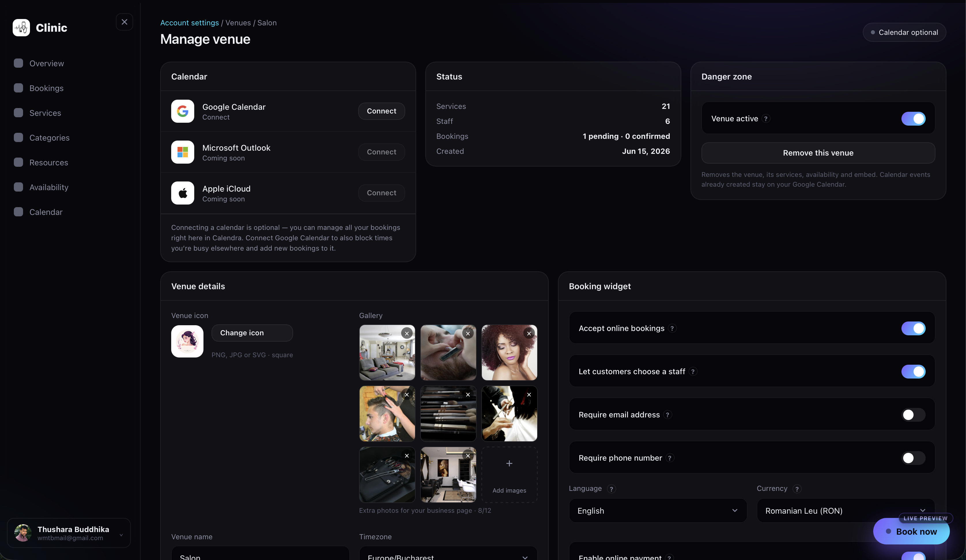Screen dimensions: 966x560
Task: Click the help icon next to Language
Action: coord(612,489)
